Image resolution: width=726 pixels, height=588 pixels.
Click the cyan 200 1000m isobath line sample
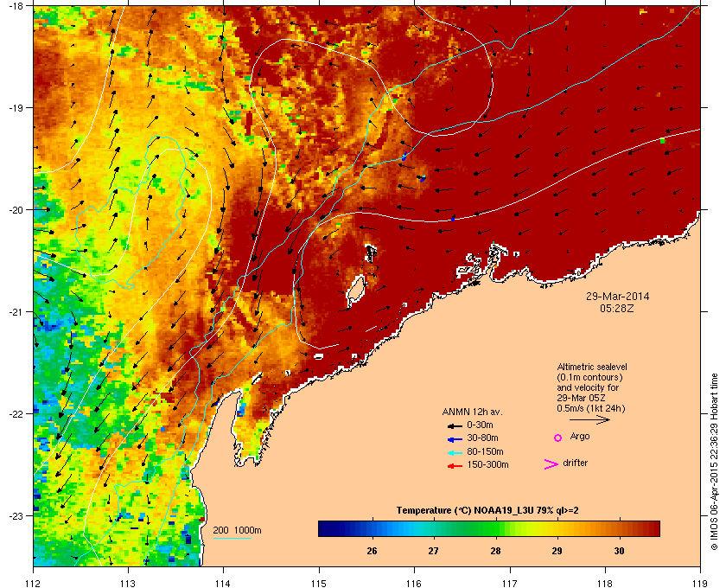[232, 538]
